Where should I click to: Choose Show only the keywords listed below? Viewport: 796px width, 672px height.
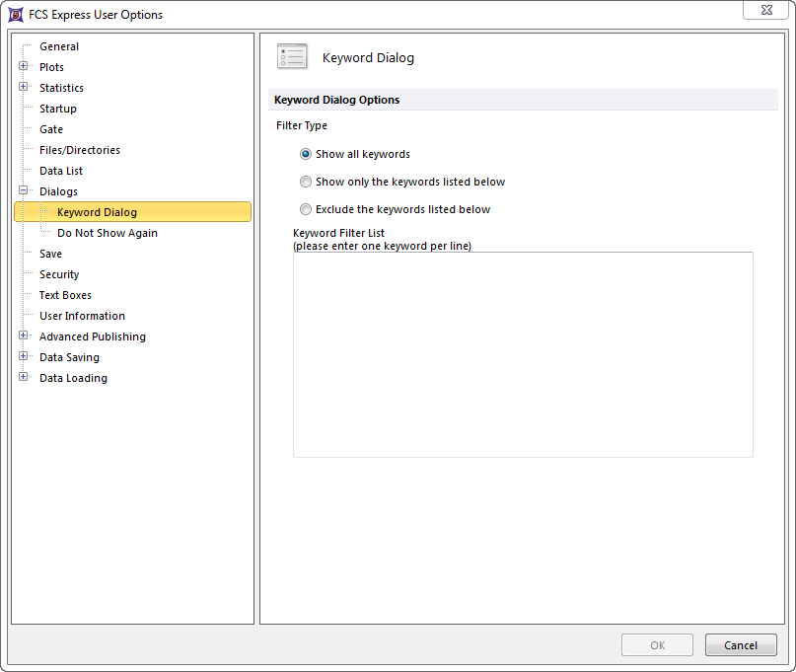tap(306, 182)
